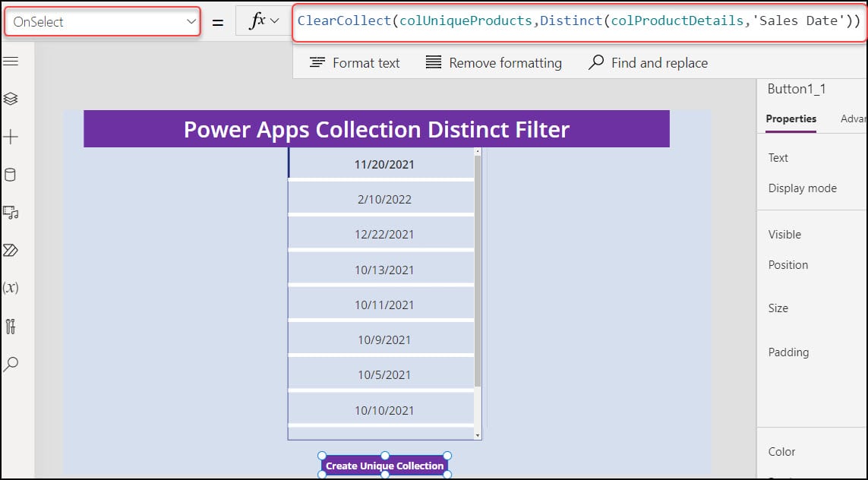Image resolution: width=868 pixels, height=480 pixels.
Task: Open the Advanced tools pane
Action: [x=11, y=326]
